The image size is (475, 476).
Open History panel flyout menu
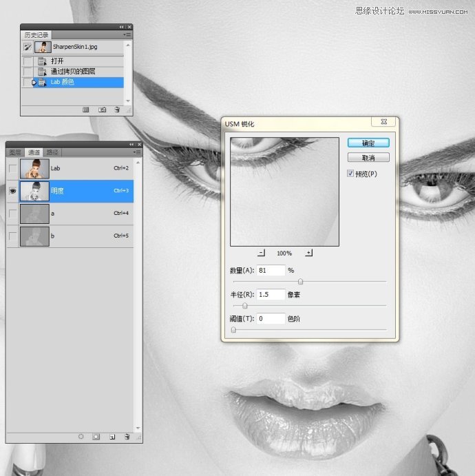point(127,35)
